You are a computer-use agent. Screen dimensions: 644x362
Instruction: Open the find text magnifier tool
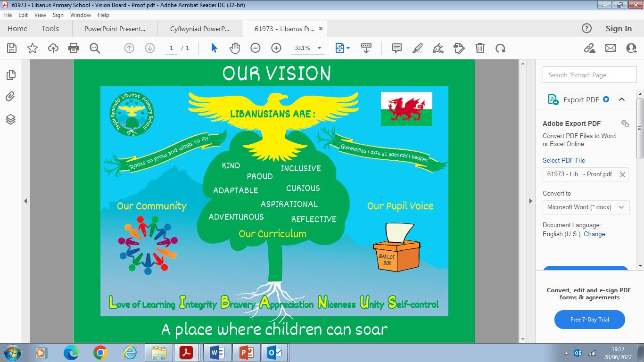tap(95, 48)
